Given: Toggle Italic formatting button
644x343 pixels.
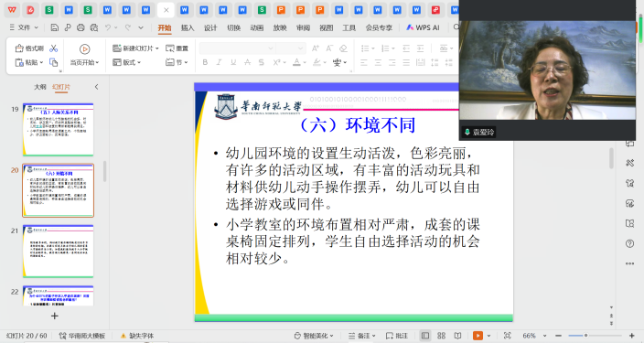Looking at the screenshot, I should (219, 62).
